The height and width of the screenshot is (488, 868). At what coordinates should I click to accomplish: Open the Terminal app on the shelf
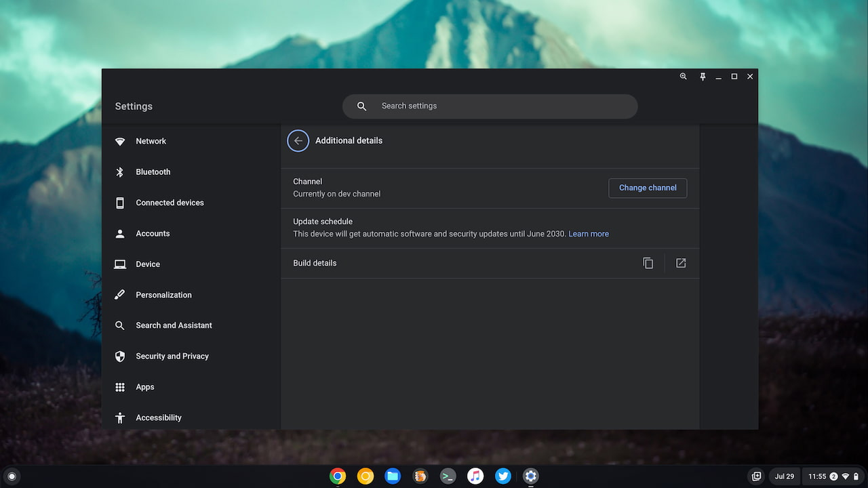coord(448,476)
